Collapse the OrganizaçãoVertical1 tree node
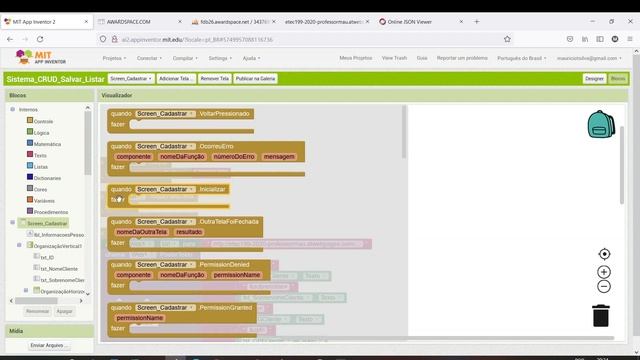The height and width of the screenshot is (360, 640). point(19,245)
